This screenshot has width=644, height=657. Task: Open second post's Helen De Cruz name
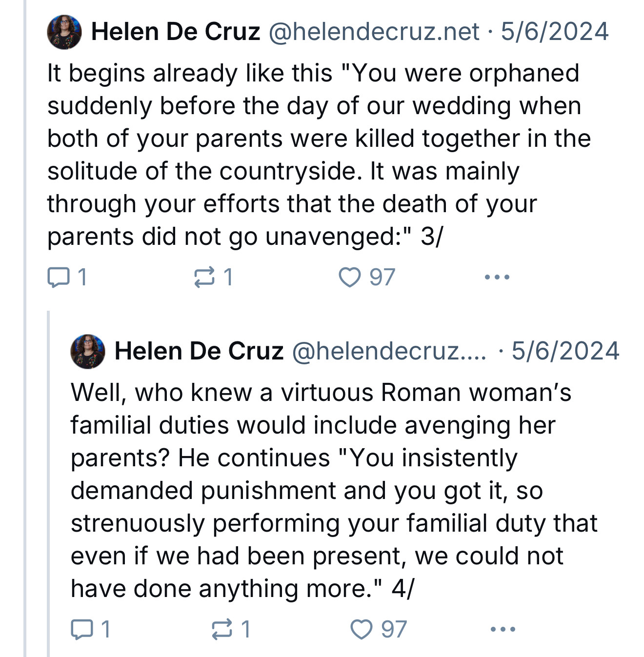pyautogui.click(x=199, y=351)
